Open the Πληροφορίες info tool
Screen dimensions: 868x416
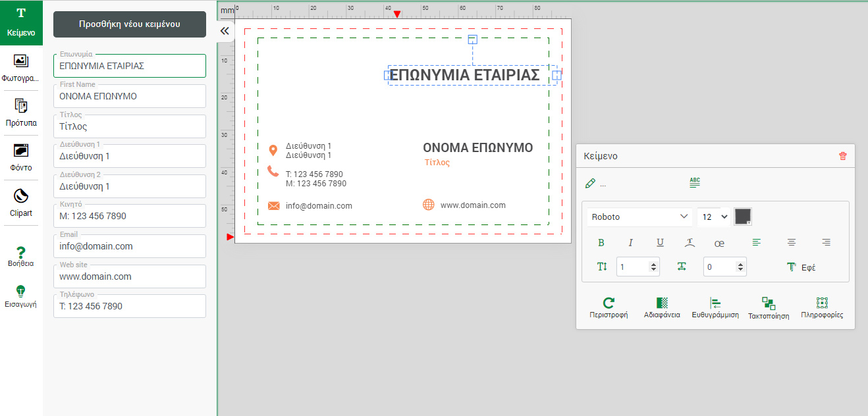point(822,303)
